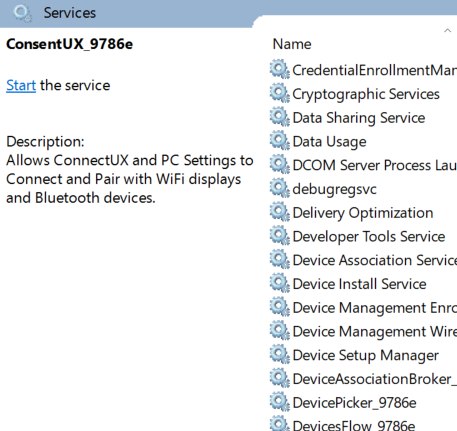The height and width of the screenshot is (431, 457).
Task: Click gear icon beside DevicePicker_9786e
Action: [280, 402]
